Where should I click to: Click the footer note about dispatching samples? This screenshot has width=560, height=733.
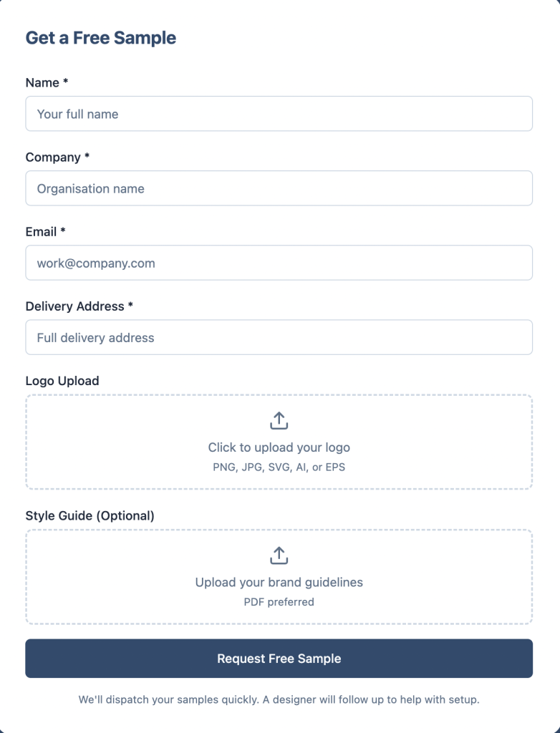coord(279,699)
